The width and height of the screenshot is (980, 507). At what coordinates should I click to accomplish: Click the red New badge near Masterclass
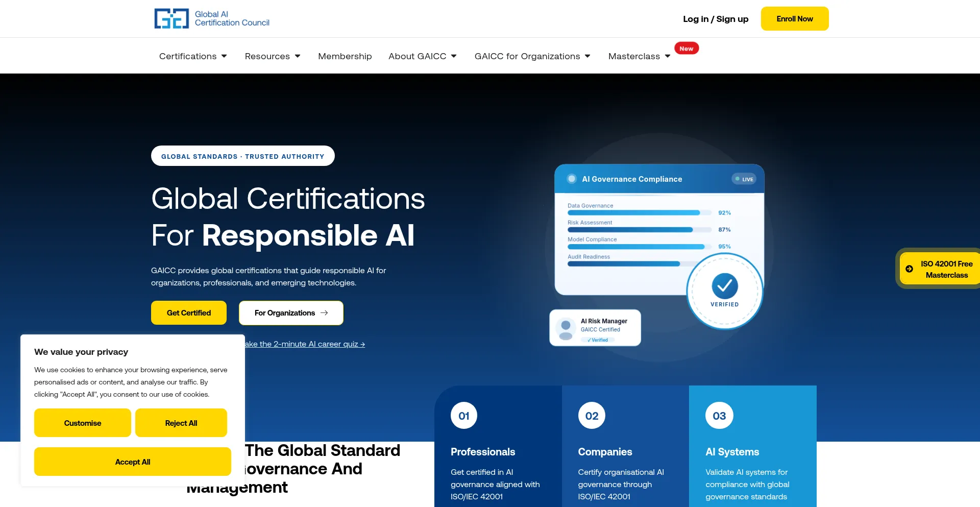[687, 49]
